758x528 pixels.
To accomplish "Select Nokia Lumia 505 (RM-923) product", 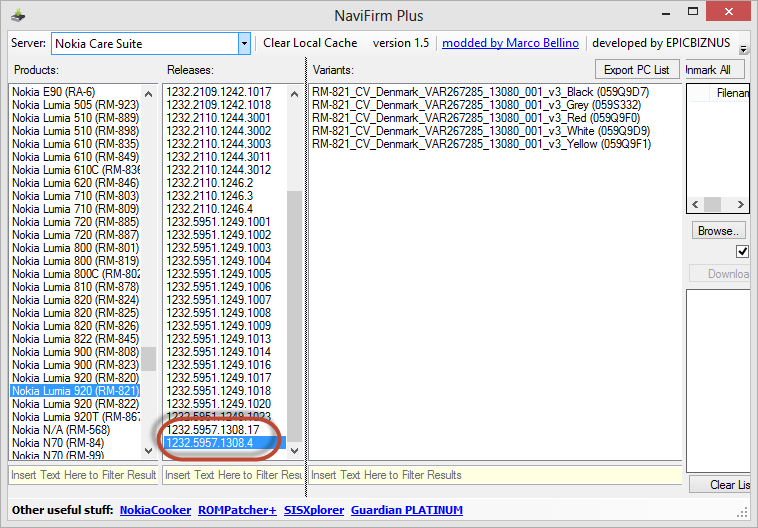I will tap(75, 105).
